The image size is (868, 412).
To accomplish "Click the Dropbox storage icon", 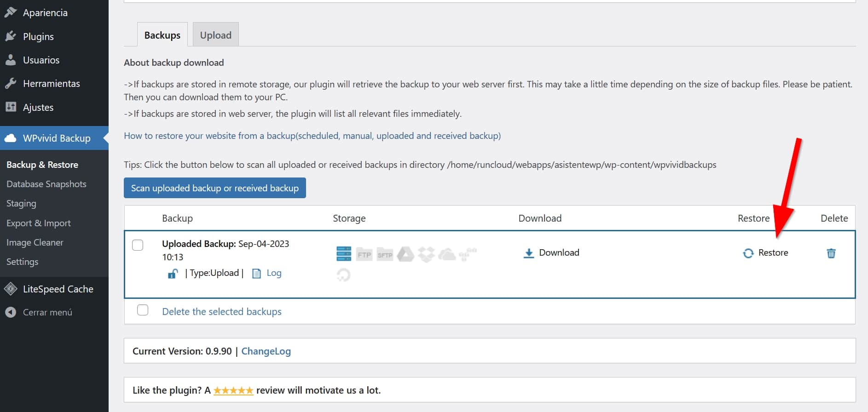I will click(426, 254).
